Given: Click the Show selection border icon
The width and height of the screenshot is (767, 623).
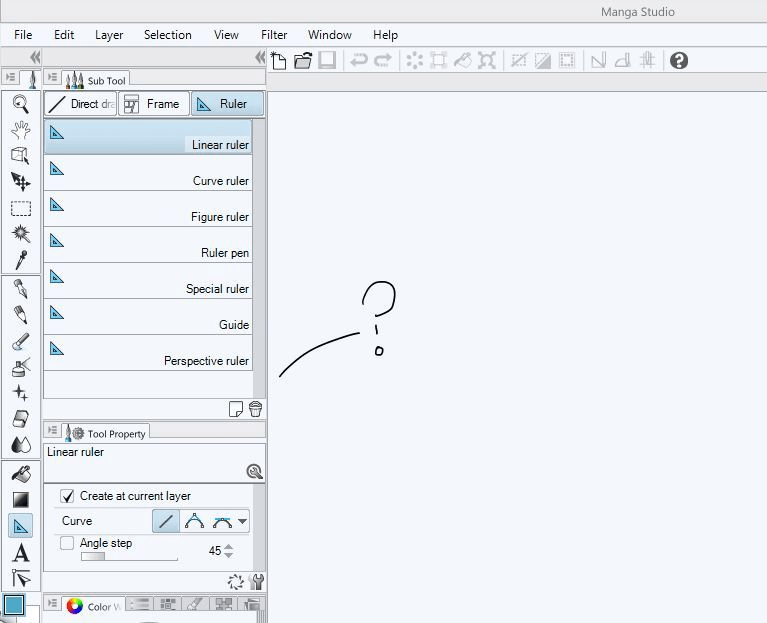Looking at the screenshot, I should point(566,61).
